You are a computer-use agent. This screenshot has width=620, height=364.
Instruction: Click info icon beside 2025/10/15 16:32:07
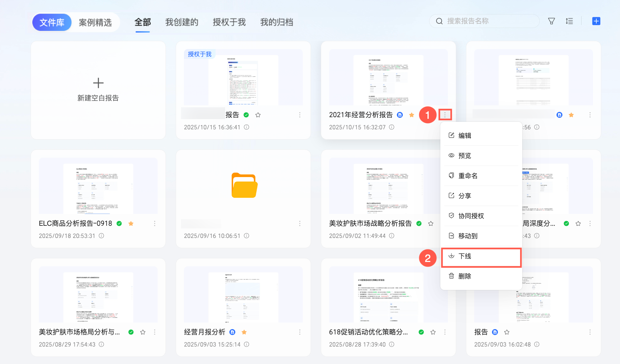pyautogui.click(x=392, y=127)
